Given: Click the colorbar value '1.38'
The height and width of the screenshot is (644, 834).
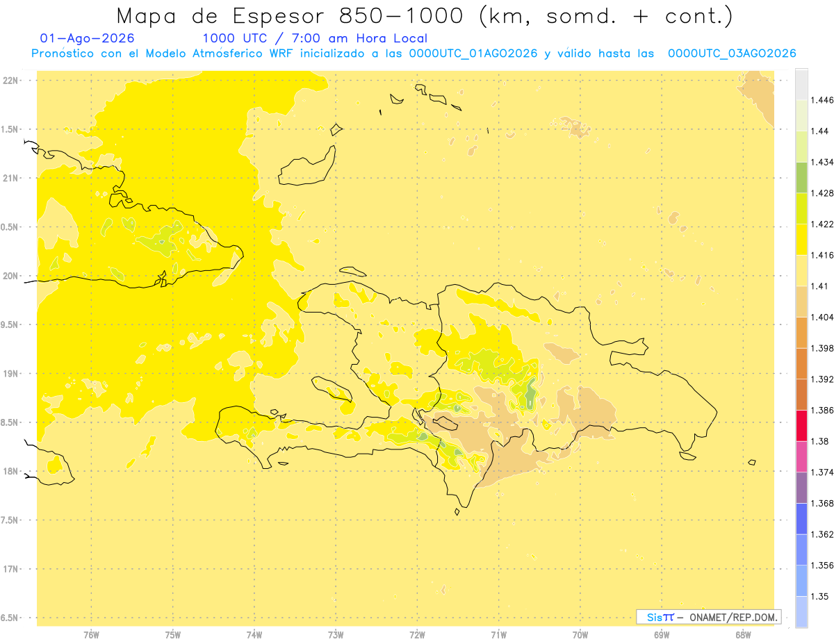Looking at the screenshot, I should [x=819, y=441].
